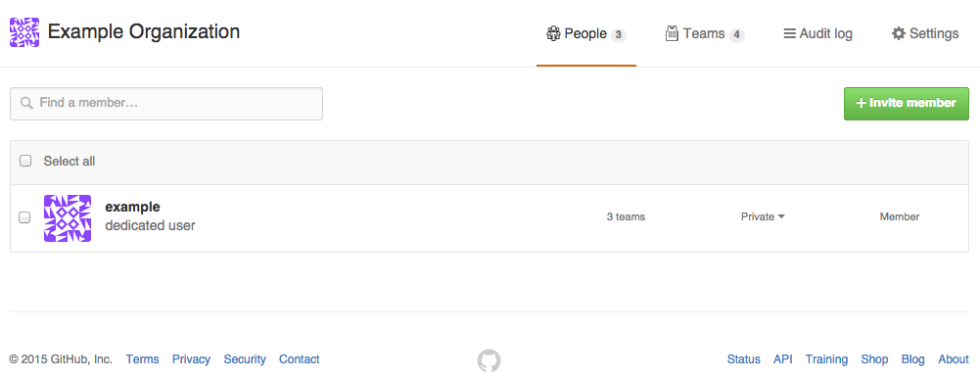The width and height of the screenshot is (980, 378).
Task: Open the Security footer link
Action: tap(245, 359)
